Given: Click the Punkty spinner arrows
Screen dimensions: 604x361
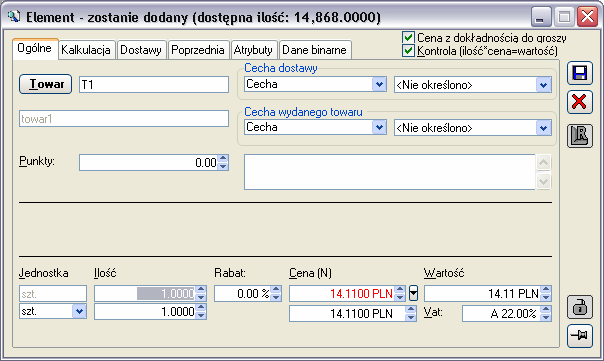Looking at the screenshot, I should (223, 163).
